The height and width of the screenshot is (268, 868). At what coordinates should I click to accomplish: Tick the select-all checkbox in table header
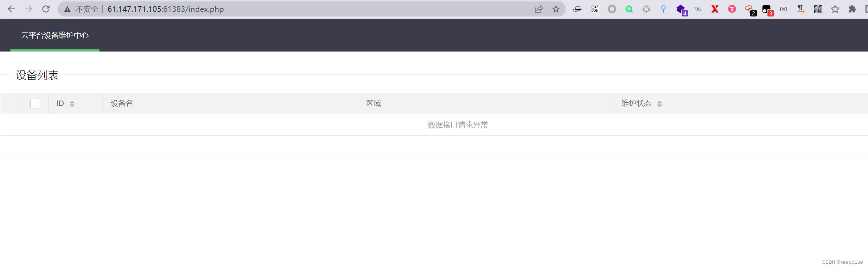coord(35,103)
